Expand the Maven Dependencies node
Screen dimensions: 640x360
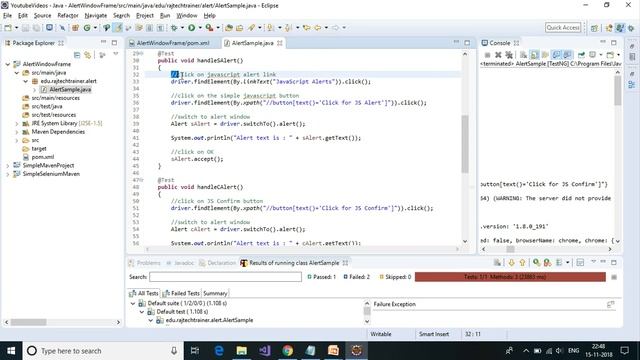17,132
